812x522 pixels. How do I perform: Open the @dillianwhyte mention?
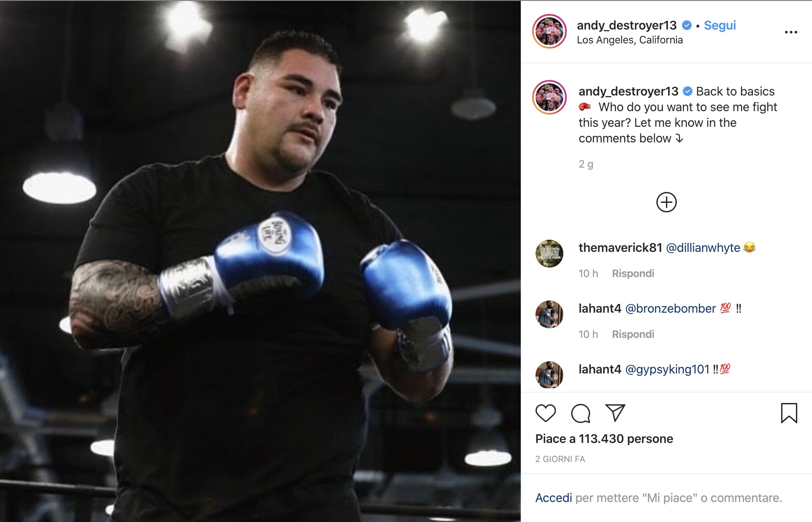703,248
